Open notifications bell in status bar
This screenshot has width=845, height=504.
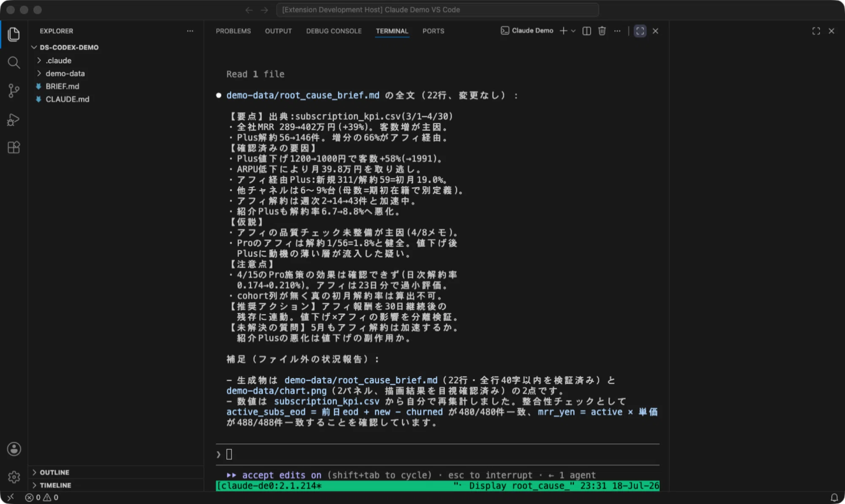pos(834,497)
